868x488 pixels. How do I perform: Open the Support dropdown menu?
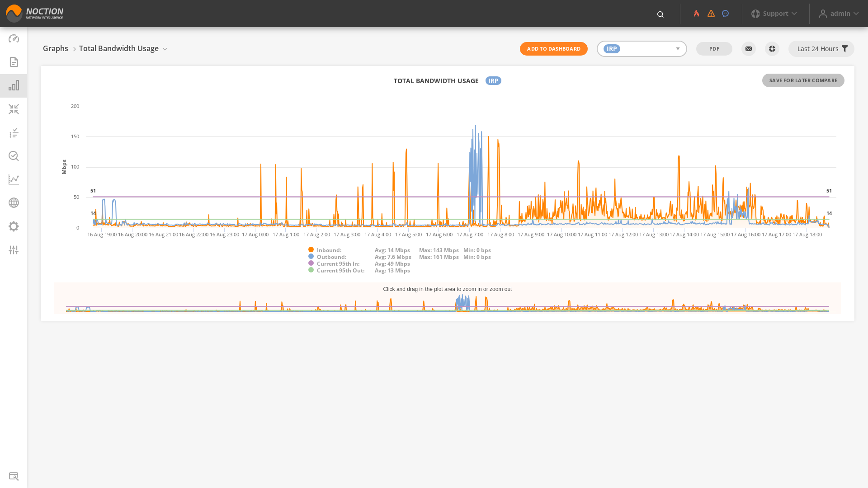coord(774,14)
